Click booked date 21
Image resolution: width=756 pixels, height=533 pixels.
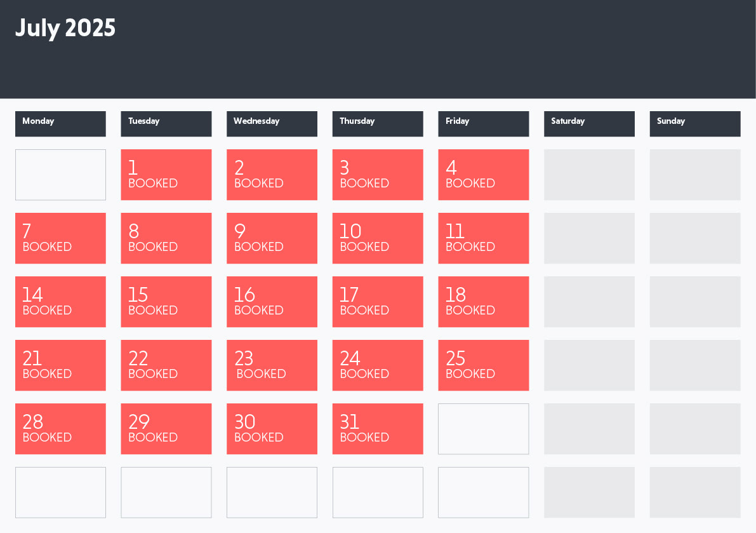point(60,365)
